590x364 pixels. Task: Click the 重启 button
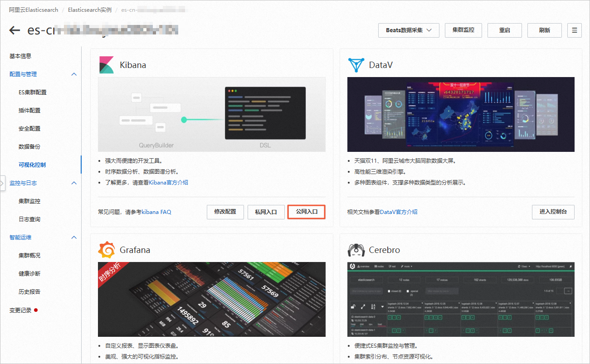[x=504, y=30]
